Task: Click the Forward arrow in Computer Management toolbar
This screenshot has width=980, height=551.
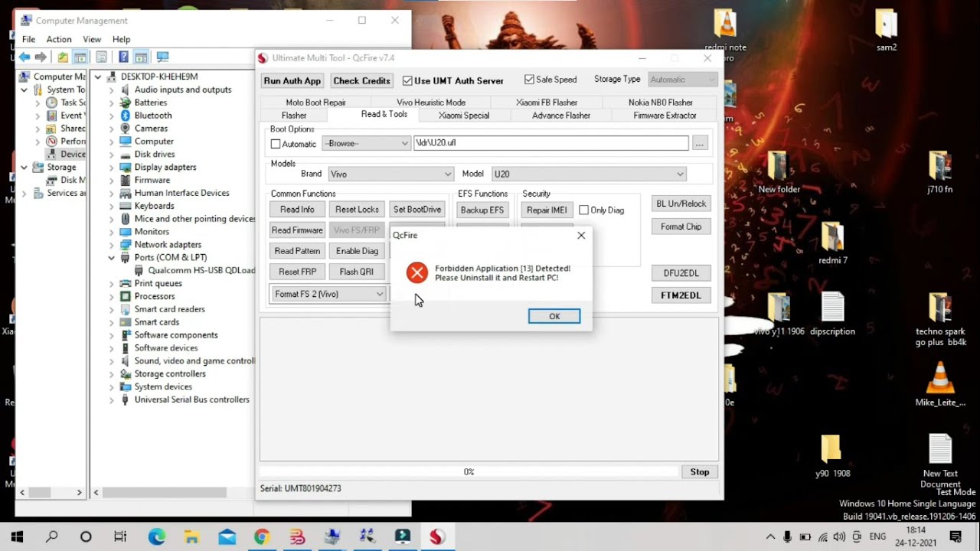Action: point(41,57)
